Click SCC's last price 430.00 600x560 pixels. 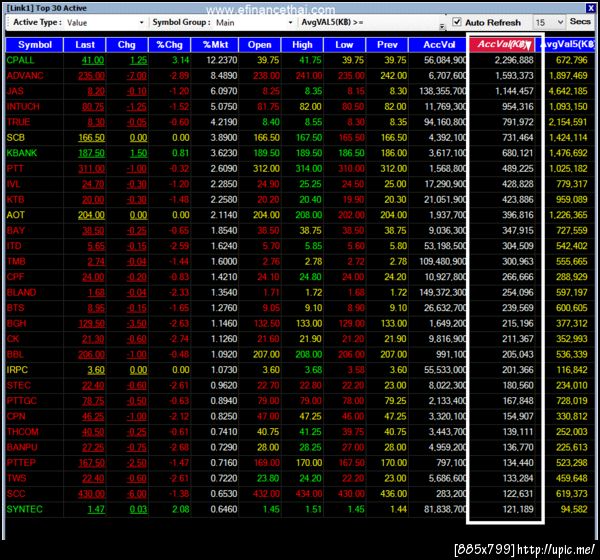[x=91, y=495]
